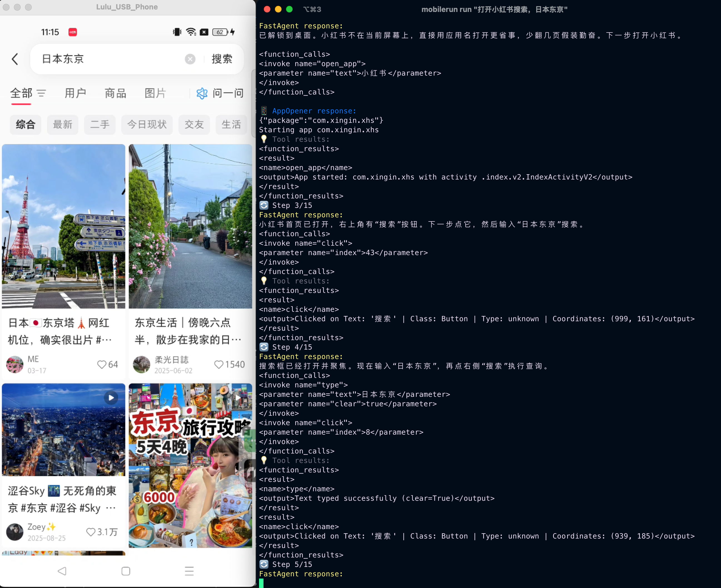The image size is (721, 588).
Task: Click the Lulu_USB_Phone window title
Action: pos(127,7)
